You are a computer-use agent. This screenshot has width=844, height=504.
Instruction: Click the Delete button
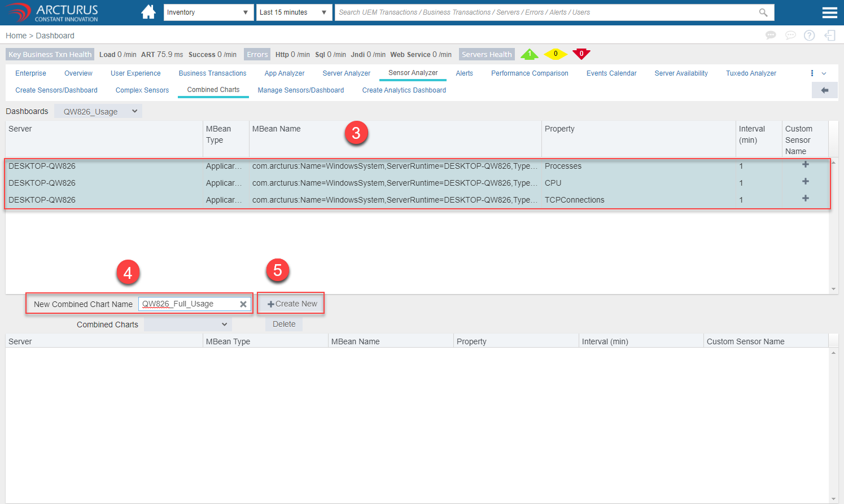(x=284, y=324)
